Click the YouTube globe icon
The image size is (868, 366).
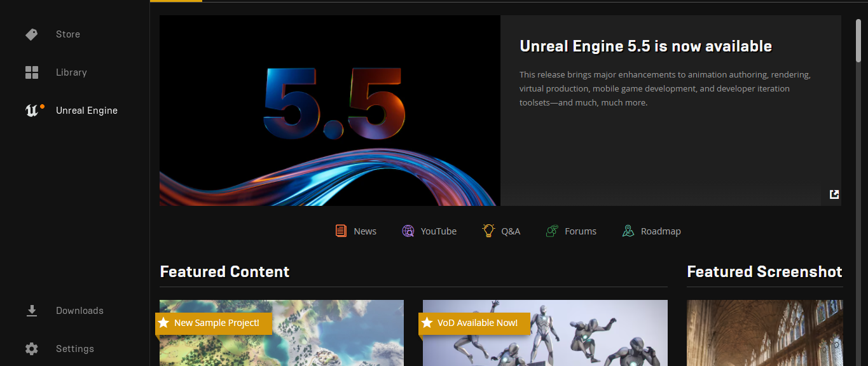(408, 231)
